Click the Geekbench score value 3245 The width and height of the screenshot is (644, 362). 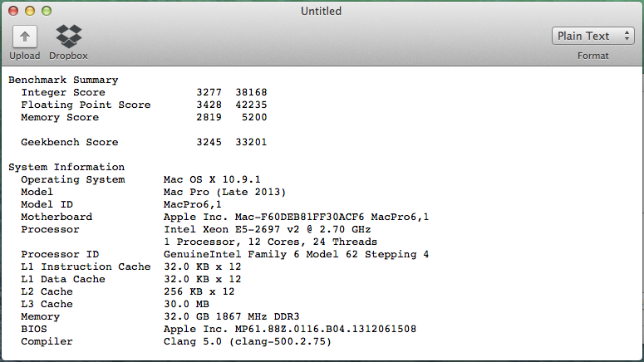click(209, 142)
